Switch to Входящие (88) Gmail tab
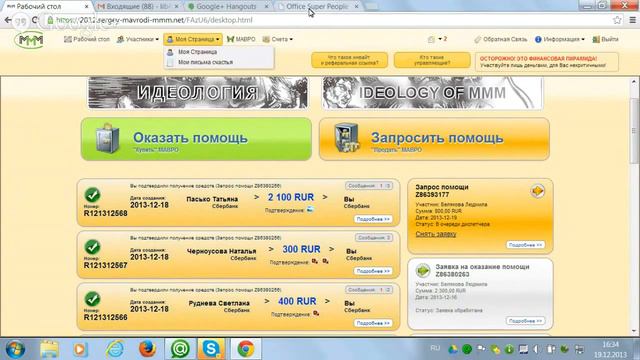Screen dimensions: 640x360 click(139, 7)
